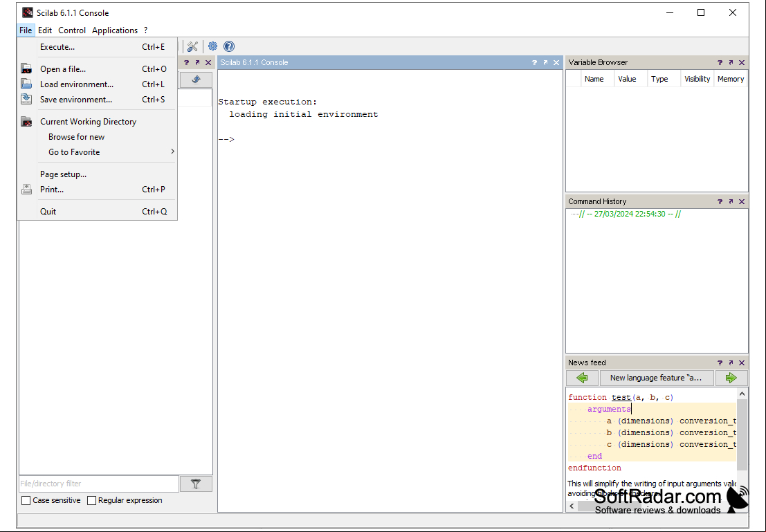This screenshot has height=532, width=766.
Task: Choose Print... from the File menu
Action: pyautogui.click(x=97, y=189)
